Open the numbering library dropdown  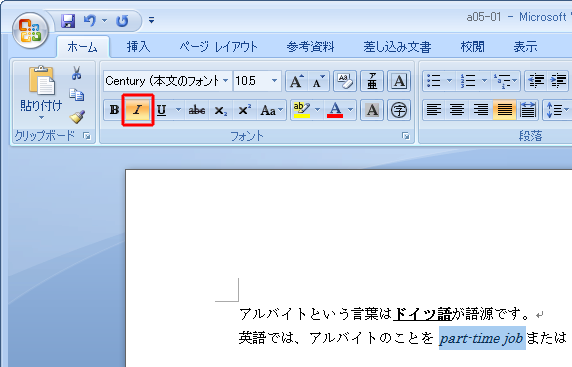coord(484,81)
